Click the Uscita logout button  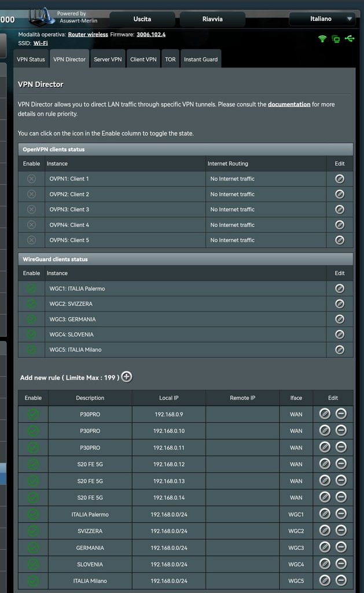(x=142, y=19)
